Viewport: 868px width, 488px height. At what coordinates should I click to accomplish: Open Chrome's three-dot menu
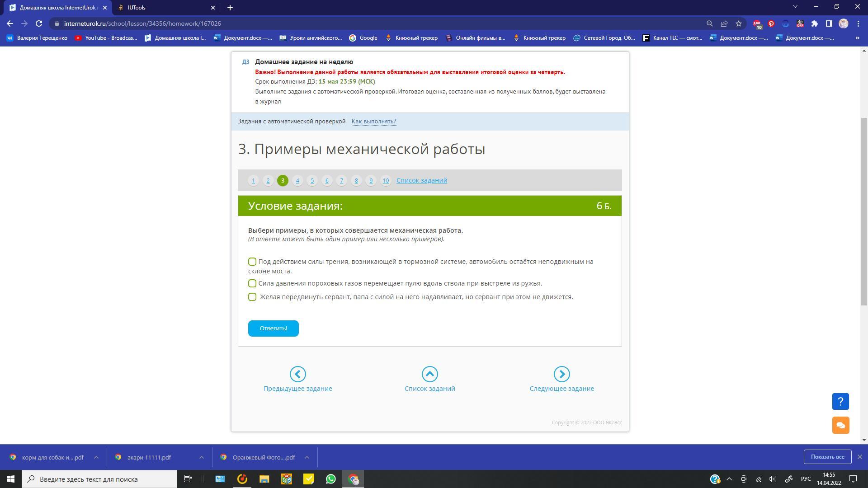(858, 23)
